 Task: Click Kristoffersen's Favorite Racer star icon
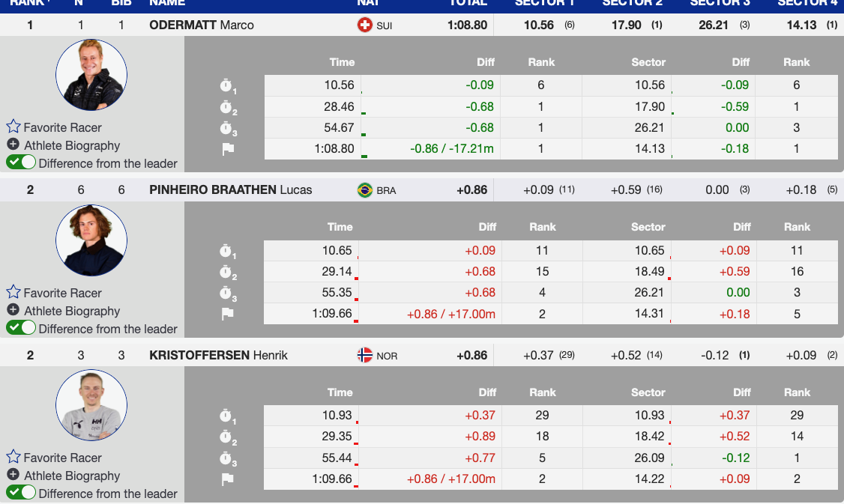[13, 457]
